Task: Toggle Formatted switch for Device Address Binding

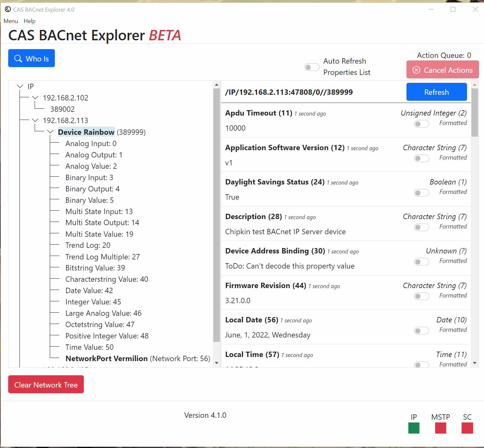Action: (x=422, y=262)
